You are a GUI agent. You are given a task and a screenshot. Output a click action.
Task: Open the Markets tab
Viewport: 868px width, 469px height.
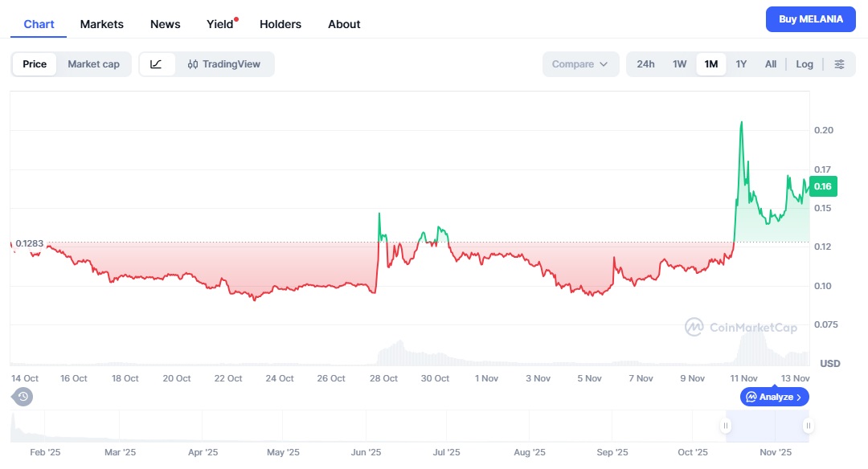click(102, 24)
